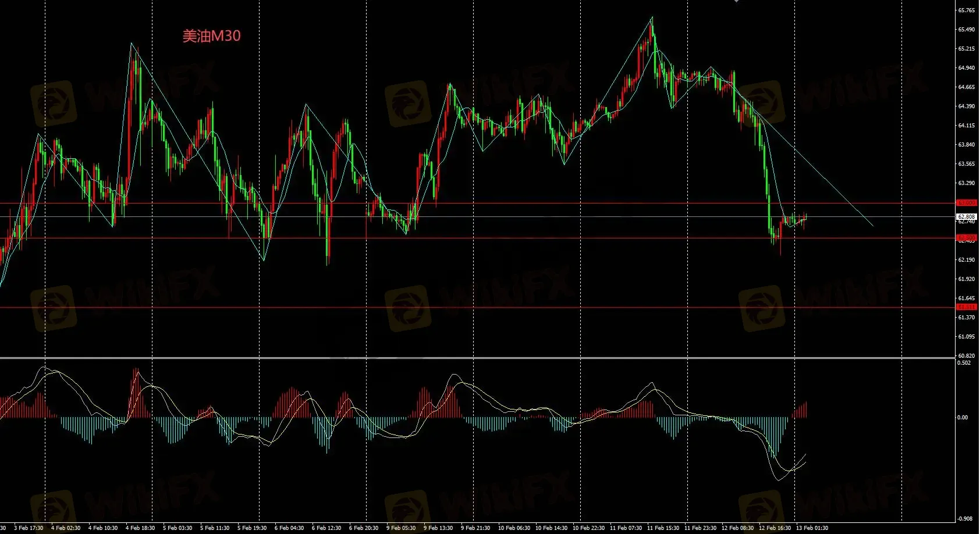The height and width of the screenshot is (534, 980).
Task: Click the 63.565 price axis label
Action: coord(967,164)
